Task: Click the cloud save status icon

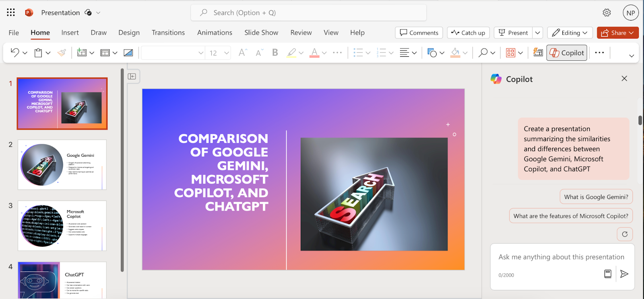Action: (x=88, y=12)
